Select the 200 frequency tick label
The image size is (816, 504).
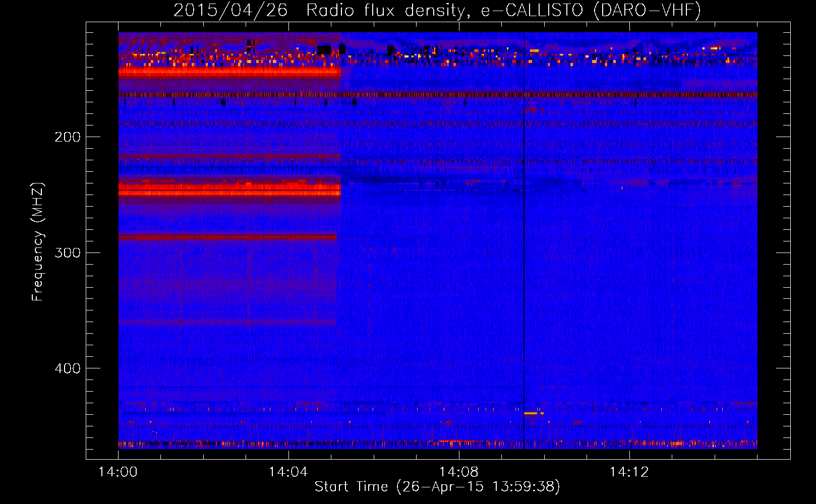[68, 137]
